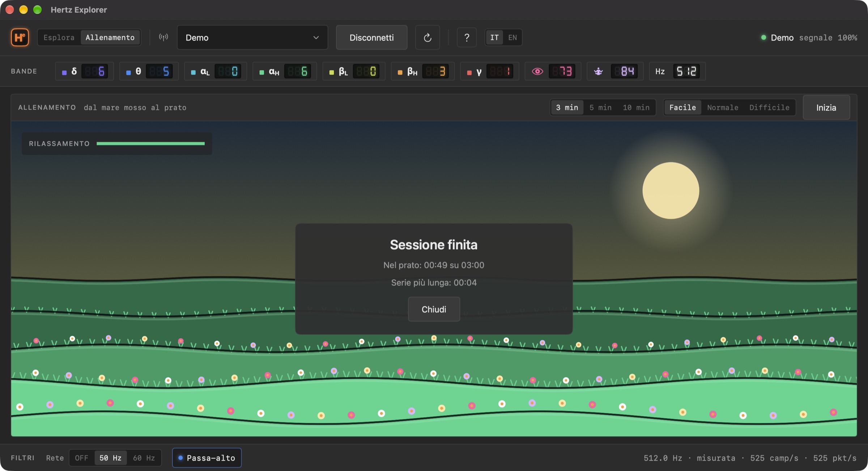Click the high beta band orange indicator
The image size is (868, 471).
400,72
